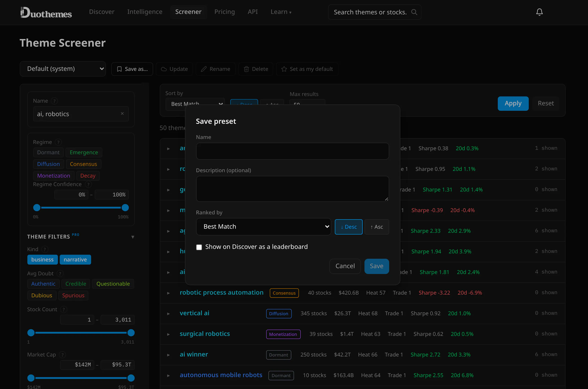The width and height of the screenshot is (588, 389).
Task: Click Set as my default star button
Action: pos(307,69)
